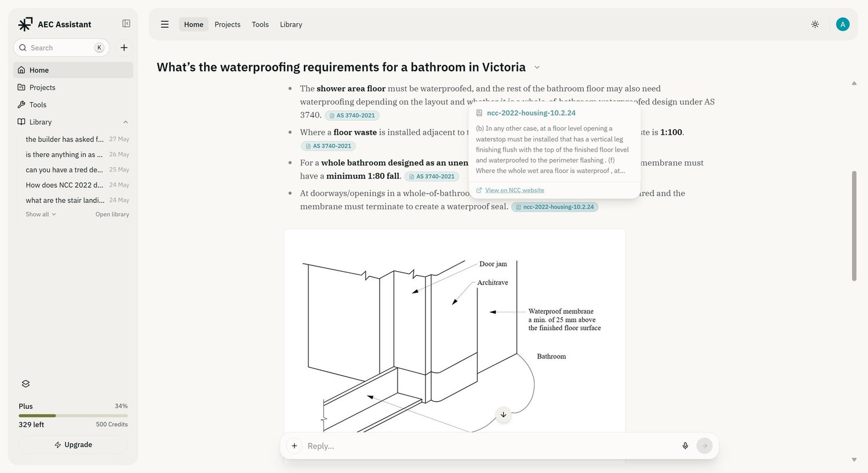Click the credits usage progress bar

click(73, 416)
